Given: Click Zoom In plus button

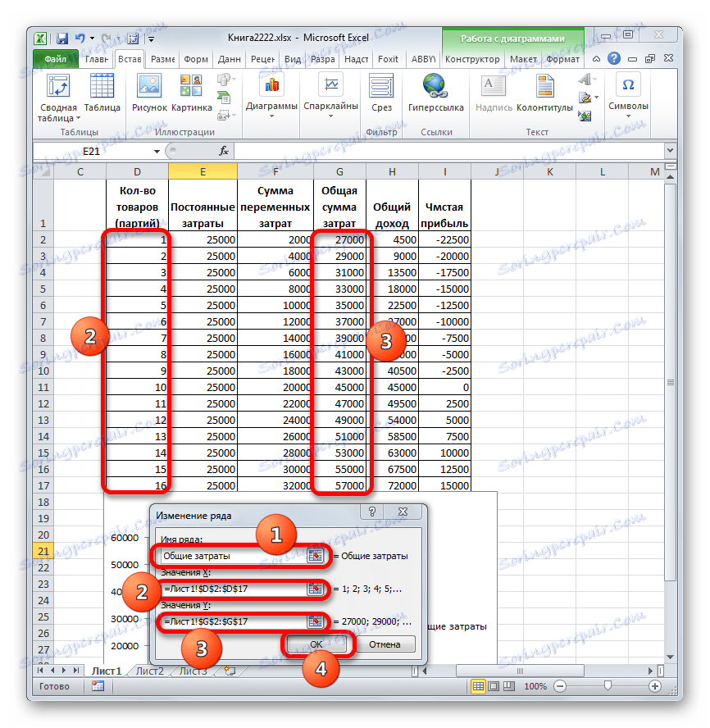Looking at the screenshot, I should [x=655, y=686].
